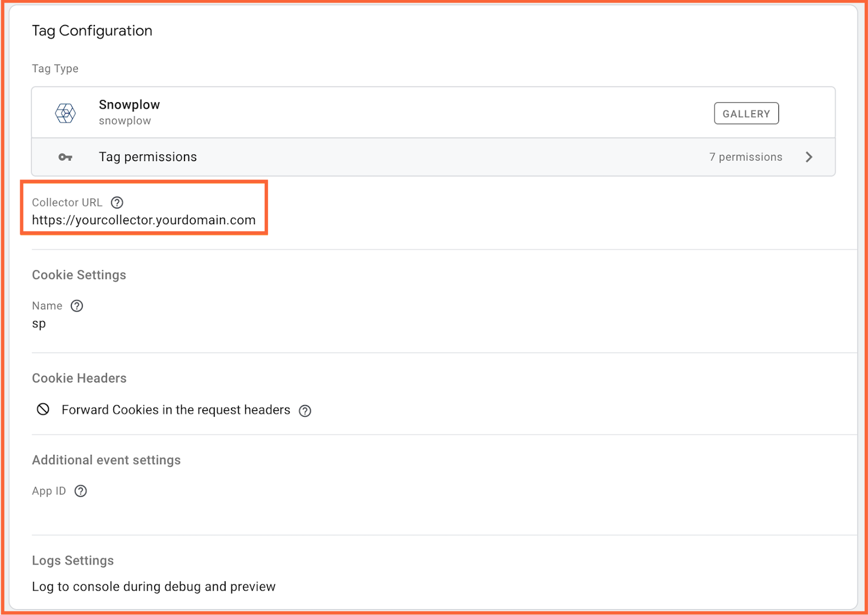Click the Collector URL value field
The image size is (868, 615).
pos(144,220)
